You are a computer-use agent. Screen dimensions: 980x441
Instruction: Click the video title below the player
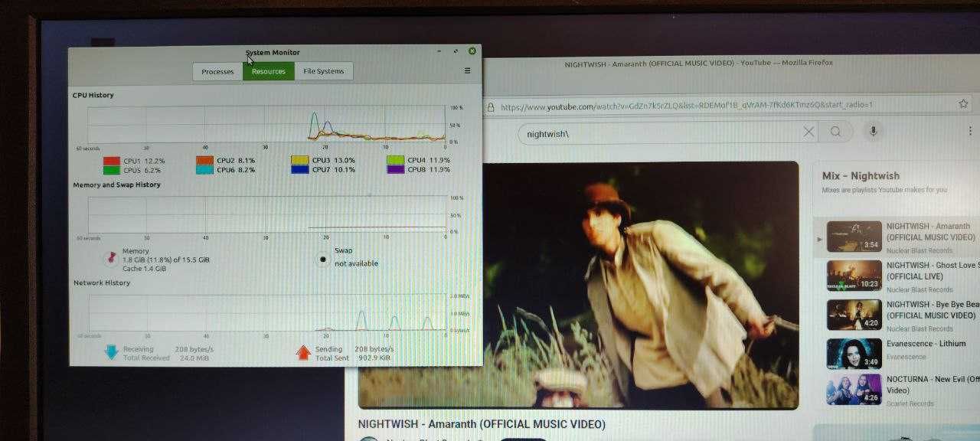(x=482, y=424)
